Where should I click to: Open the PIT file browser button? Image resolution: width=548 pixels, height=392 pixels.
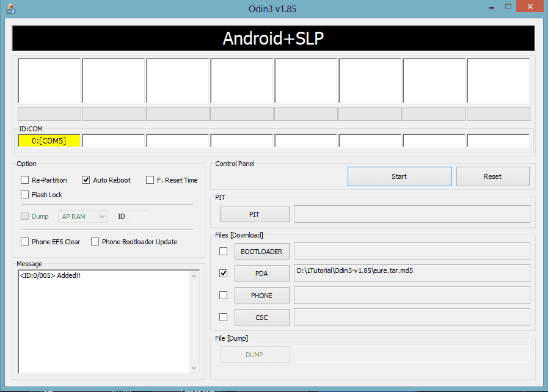254,214
